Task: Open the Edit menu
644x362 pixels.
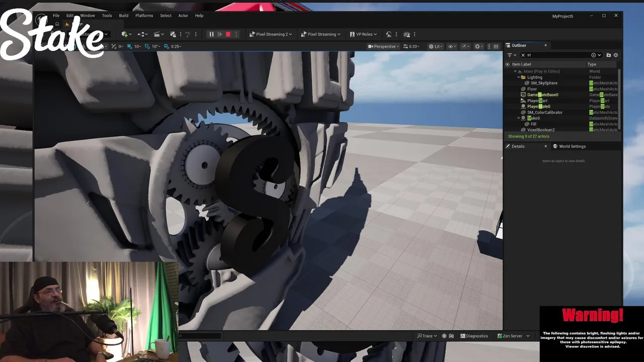Action: coord(70,16)
